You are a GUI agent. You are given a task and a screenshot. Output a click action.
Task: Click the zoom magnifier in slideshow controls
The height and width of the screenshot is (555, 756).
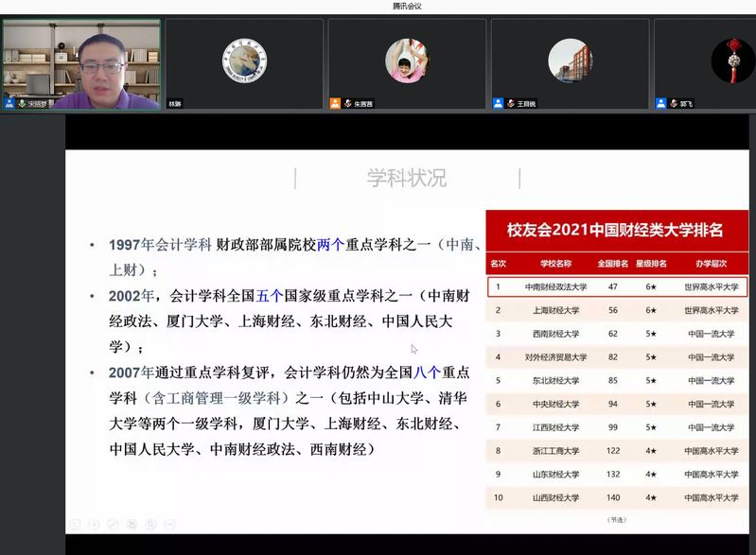[150, 524]
